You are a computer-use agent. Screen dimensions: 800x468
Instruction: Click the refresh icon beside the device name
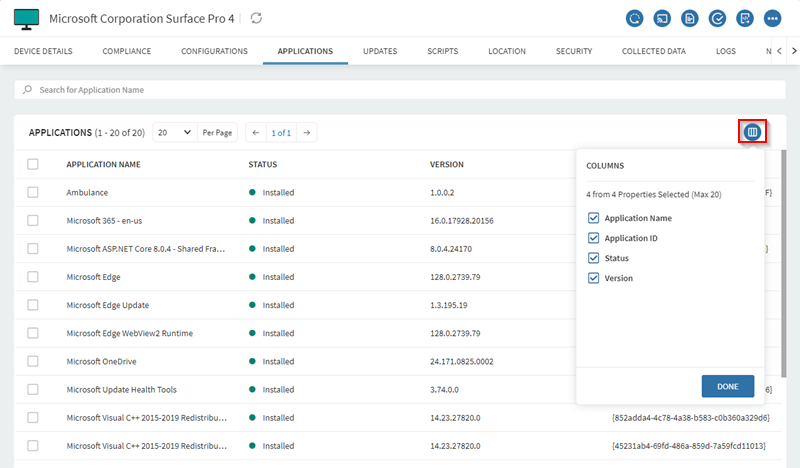257,18
